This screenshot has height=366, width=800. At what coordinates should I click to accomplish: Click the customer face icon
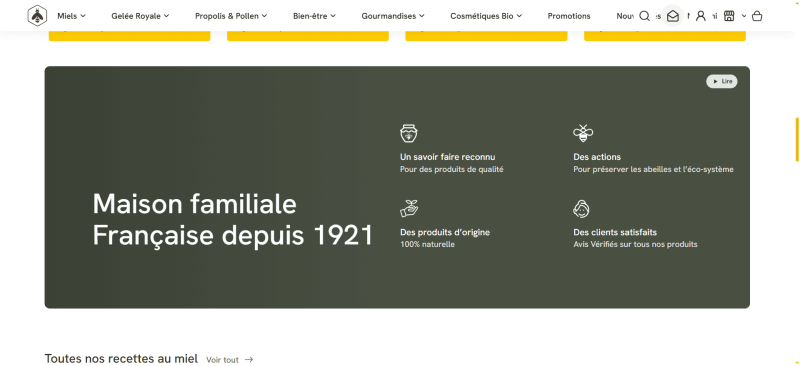(582, 208)
